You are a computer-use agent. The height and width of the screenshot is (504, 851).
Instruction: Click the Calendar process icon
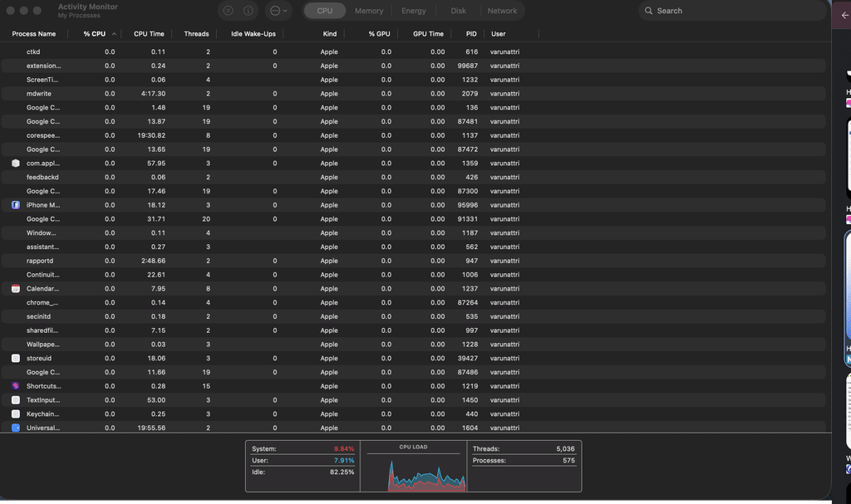(x=16, y=289)
